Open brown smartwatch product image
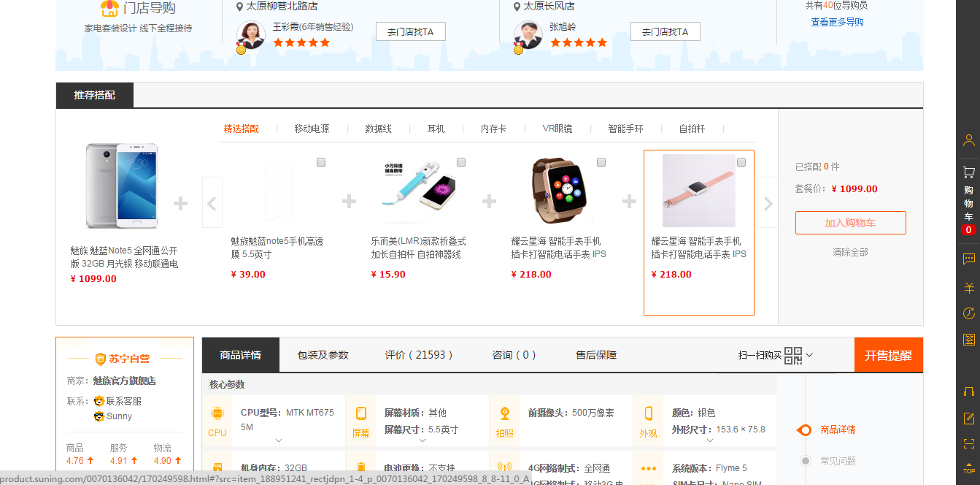 pyautogui.click(x=559, y=189)
